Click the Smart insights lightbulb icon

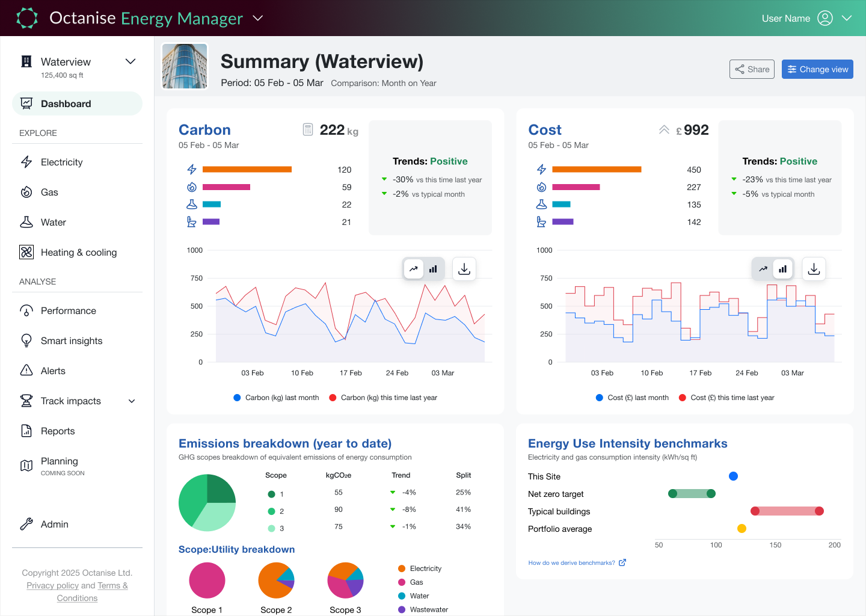click(x=26, y=340)
